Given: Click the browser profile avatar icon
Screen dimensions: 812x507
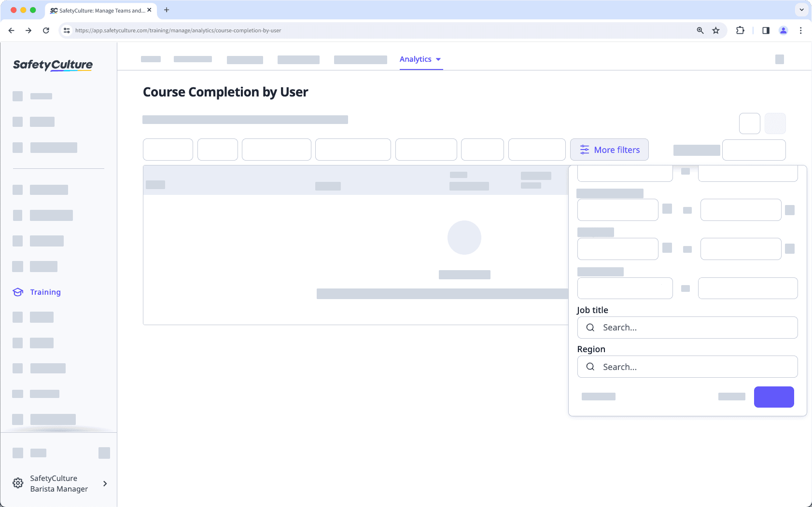Looking at the screenshot, I should point(784,30).
